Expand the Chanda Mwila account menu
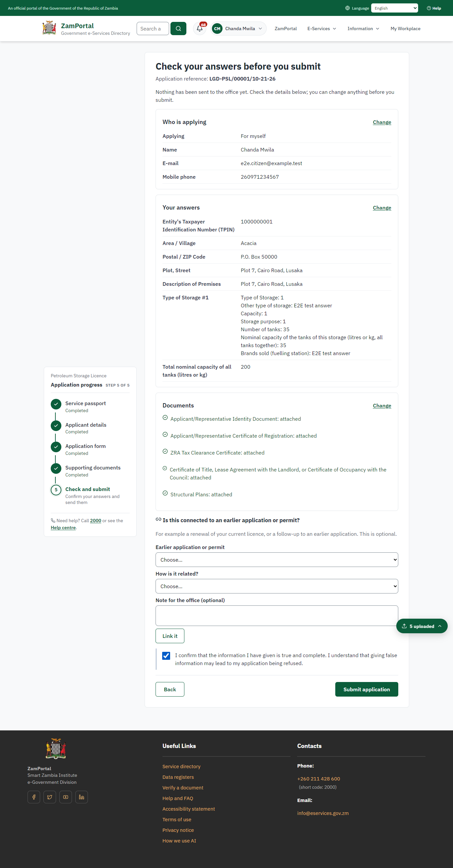The height and width of the screenshot is (868, 453). [x=239, y=29]
